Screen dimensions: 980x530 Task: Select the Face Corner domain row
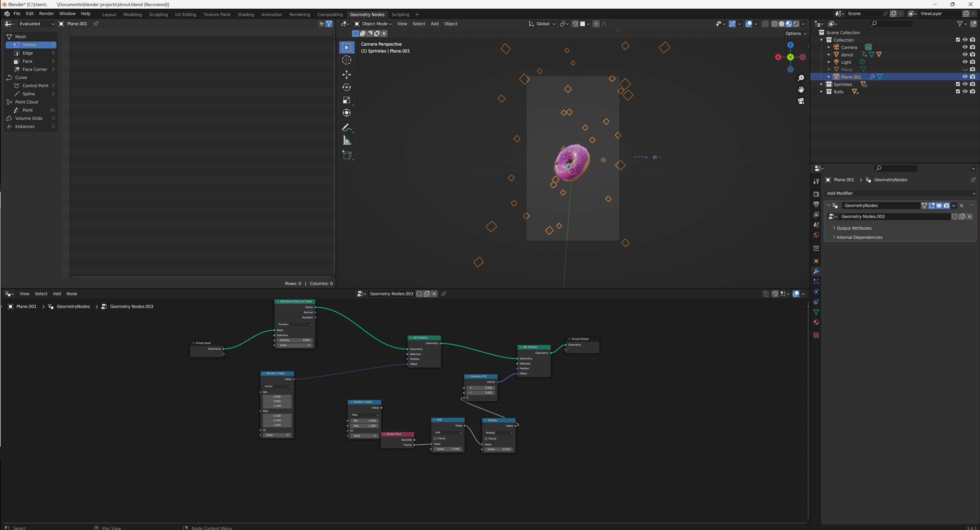coord(35,69)
